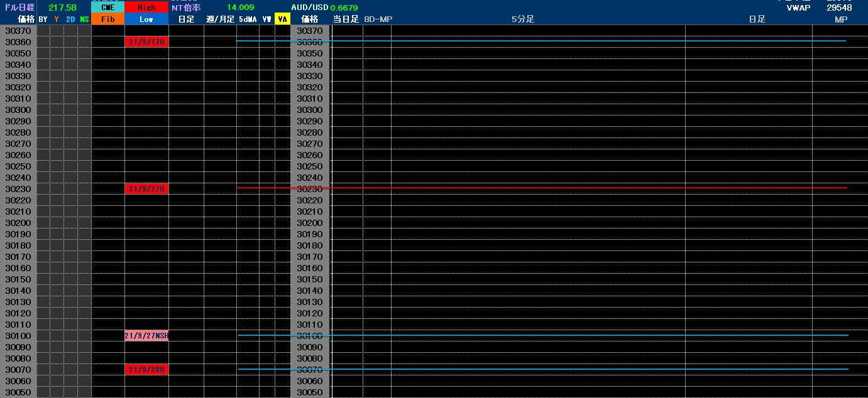This screenshot has height=398, width=868.
Task: Click the 21/9/28H red marker cell
Action: click(146, 370)
